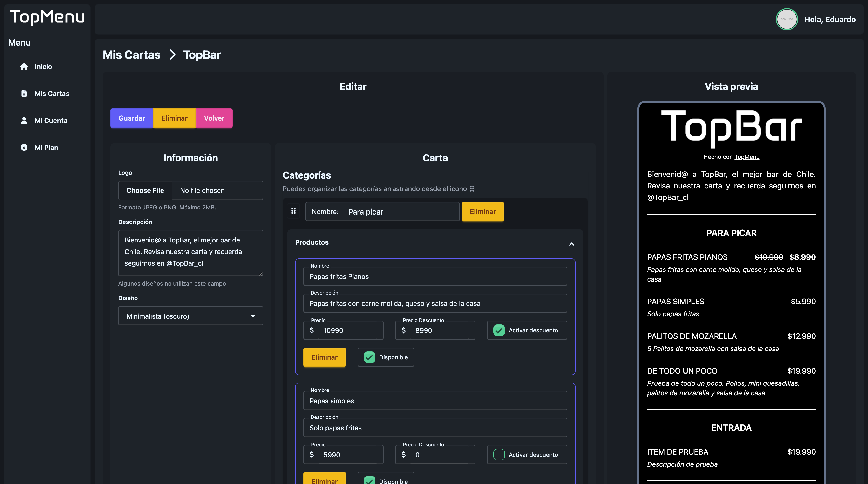Screen dimensions: 868x484
Task: Click the Mi Plan info icon
Action: [24, 147]
